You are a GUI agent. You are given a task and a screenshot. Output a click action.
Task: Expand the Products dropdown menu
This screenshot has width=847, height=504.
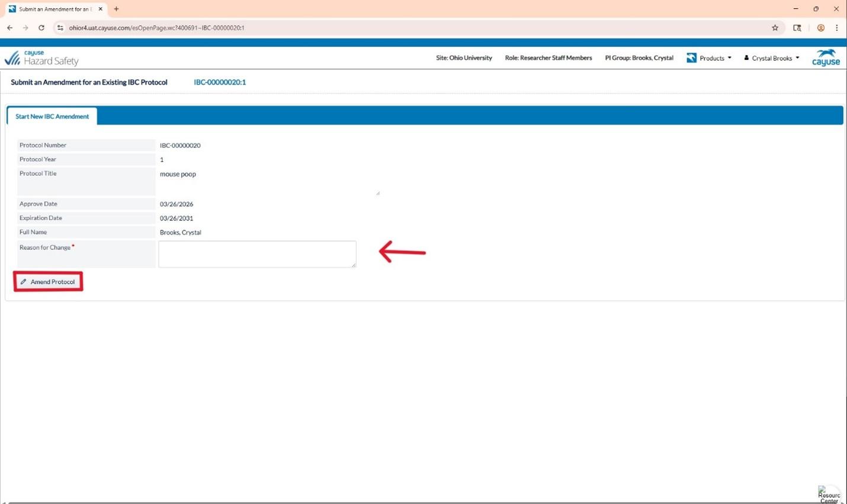point(709,58)
